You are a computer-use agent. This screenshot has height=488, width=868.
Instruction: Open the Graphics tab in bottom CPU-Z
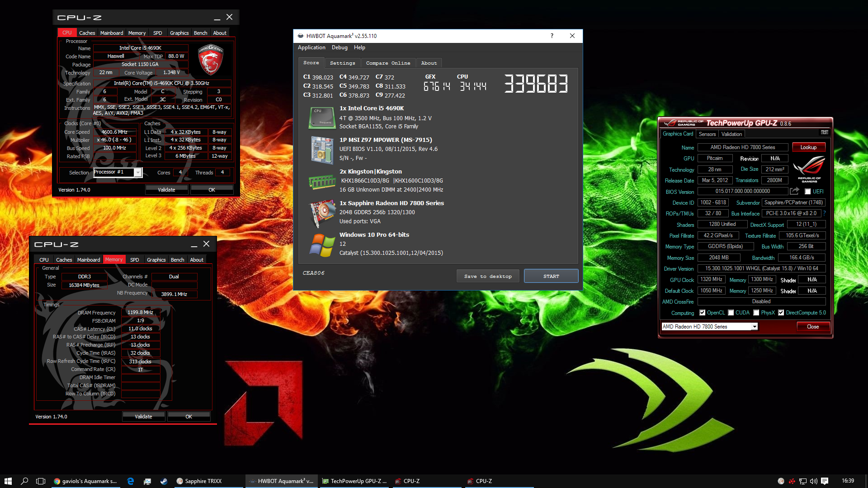[x=156, y=260]
